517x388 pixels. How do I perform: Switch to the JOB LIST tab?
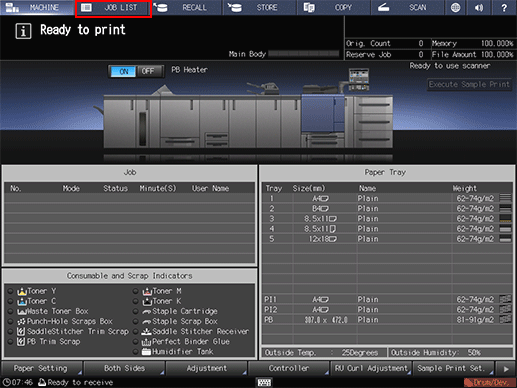pyautogui.click(x=113, y=8)
